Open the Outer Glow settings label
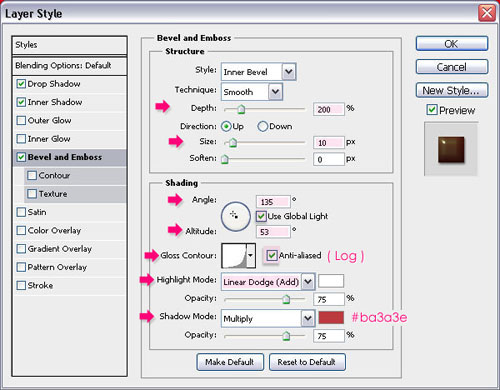Screen dimensions: 500x390 [49, 120]
